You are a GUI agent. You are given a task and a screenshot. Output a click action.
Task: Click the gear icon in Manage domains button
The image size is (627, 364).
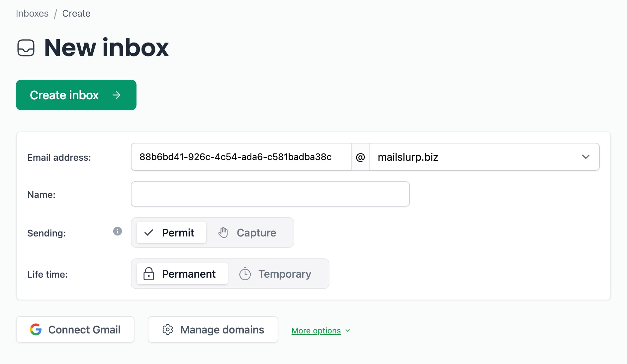[x=168, y=329]
